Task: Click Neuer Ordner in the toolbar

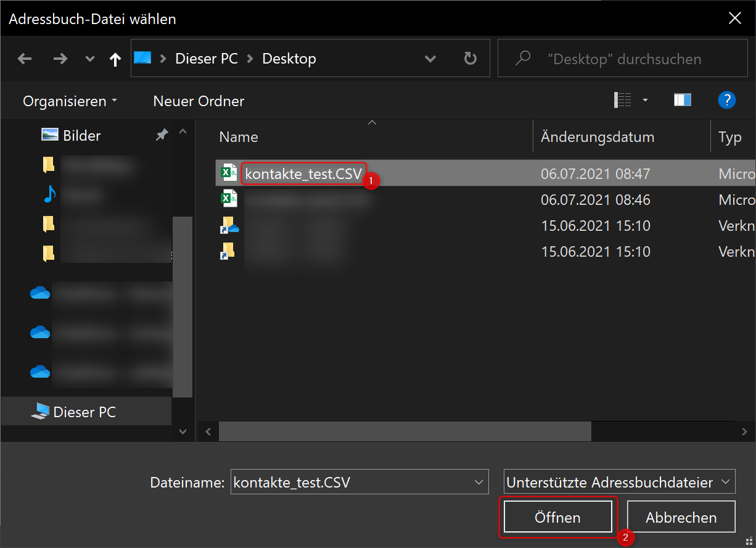Action: 199,101
